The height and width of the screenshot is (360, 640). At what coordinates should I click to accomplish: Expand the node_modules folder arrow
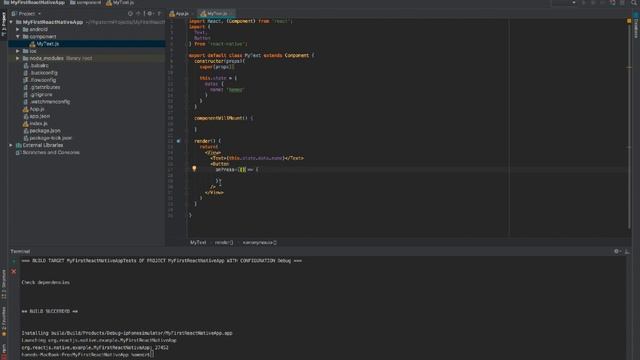click(x=18, y=58)
